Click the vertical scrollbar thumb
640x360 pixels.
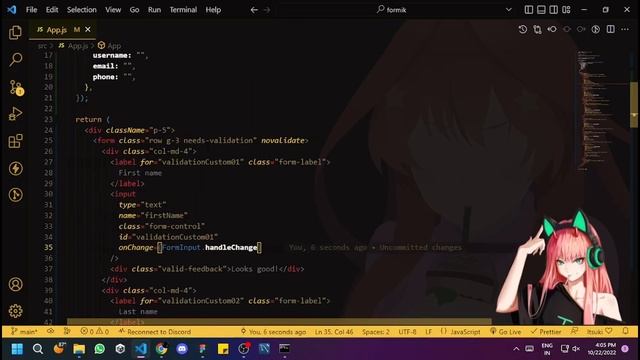(634, 105)
